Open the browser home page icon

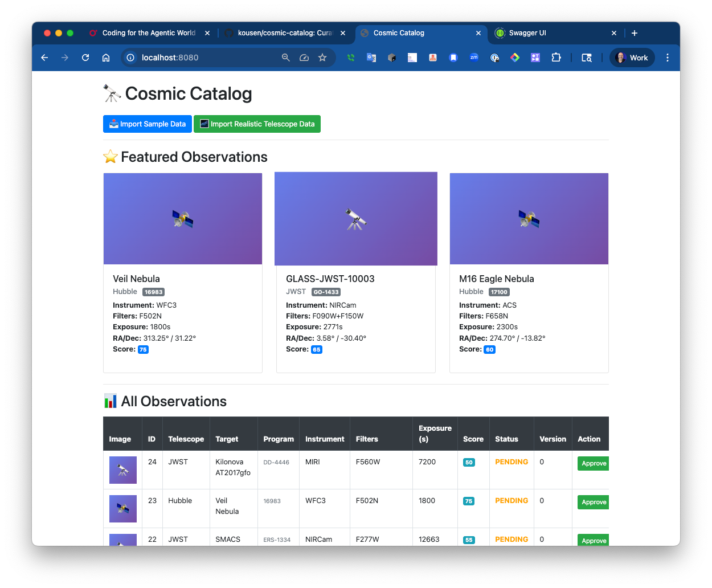(106, 58)
